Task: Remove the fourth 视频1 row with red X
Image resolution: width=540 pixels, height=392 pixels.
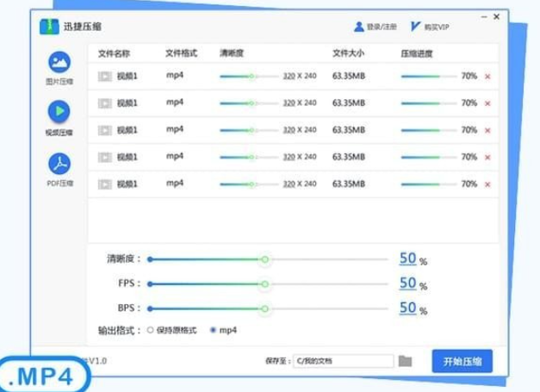Action: (487, 158)
